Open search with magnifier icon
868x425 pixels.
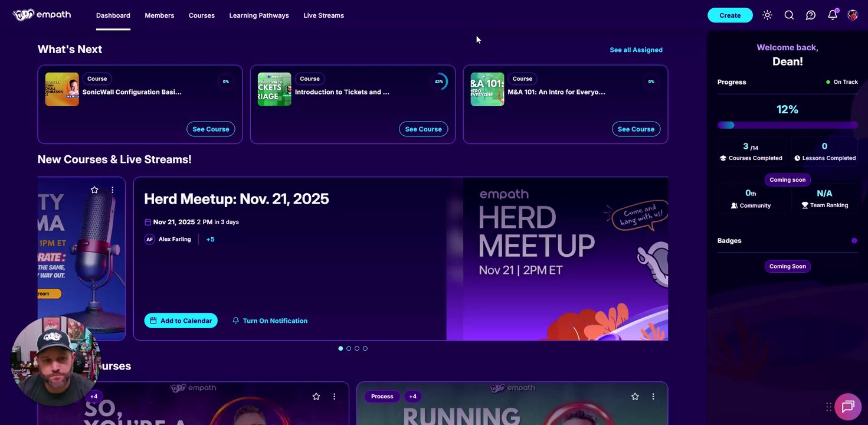[x=789, y=15]
